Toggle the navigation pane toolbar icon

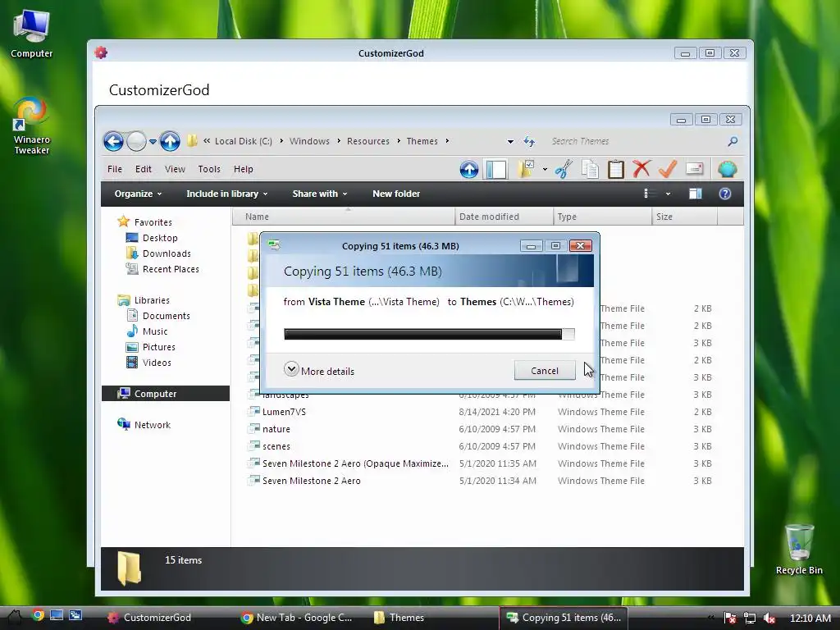496,169
